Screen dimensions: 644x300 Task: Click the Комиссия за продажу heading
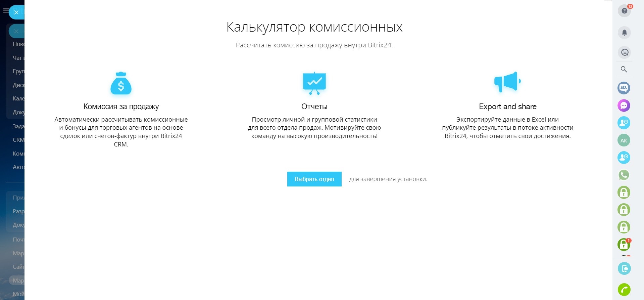coord(121,106)
